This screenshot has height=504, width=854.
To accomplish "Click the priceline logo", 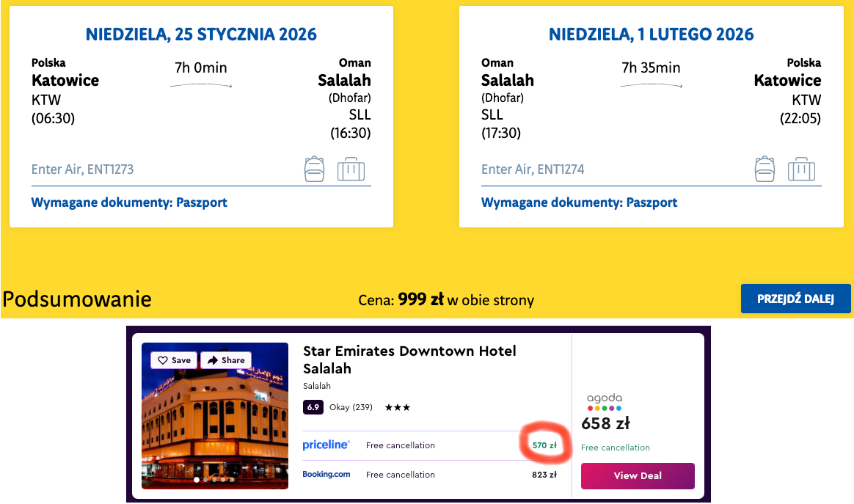I will [x=326, y=445].
